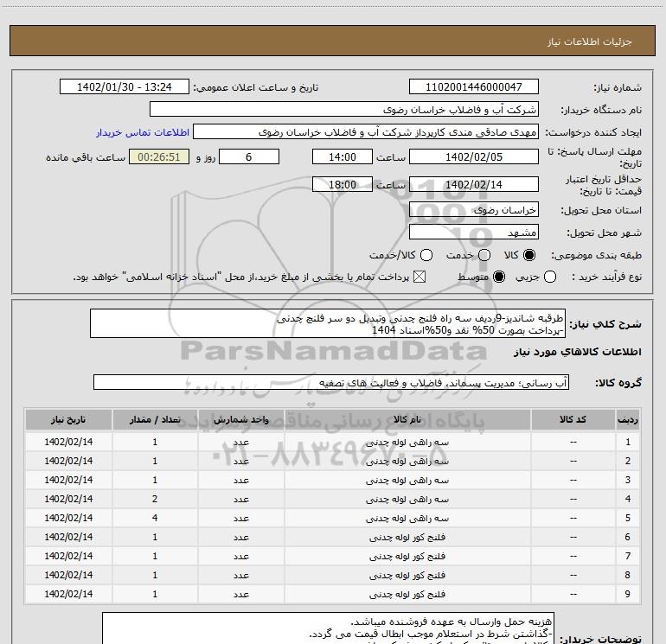This screenshot has height=644, width=666.
Task: Click the delivery city field مشهد
Action: pos(474,232)
